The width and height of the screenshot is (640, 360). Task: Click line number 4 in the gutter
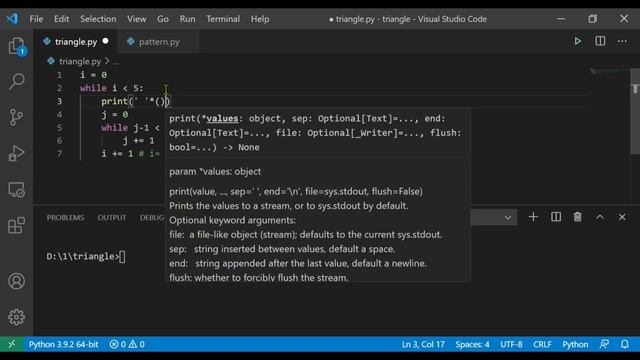pos(60,114)
